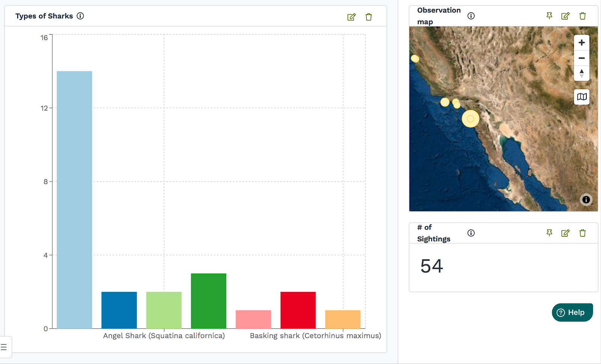Open the Help widget
Screen dimensions: 601x364
coord(572,313)
